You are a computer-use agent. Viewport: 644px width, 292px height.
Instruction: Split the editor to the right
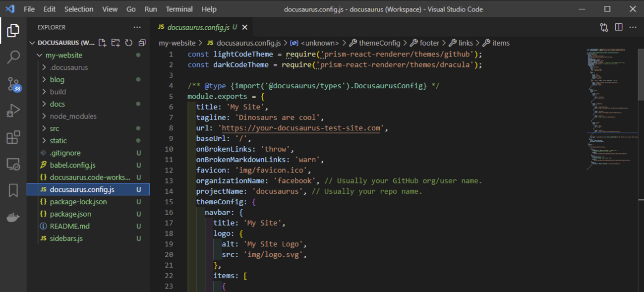pyautogui.click(x=619, y=27)
